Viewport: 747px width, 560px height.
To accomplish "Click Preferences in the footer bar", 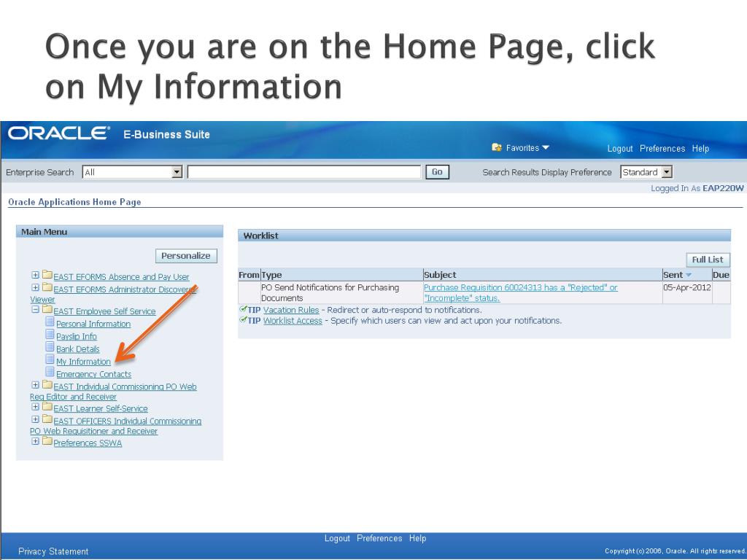I will tap(379, 538).
